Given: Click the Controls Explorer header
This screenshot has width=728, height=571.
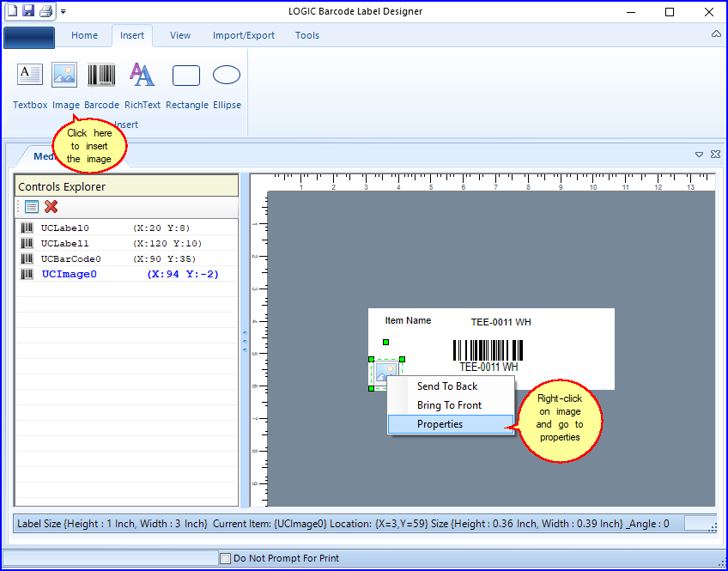Looking at the screenshot, I should click(x=126, y=186).
